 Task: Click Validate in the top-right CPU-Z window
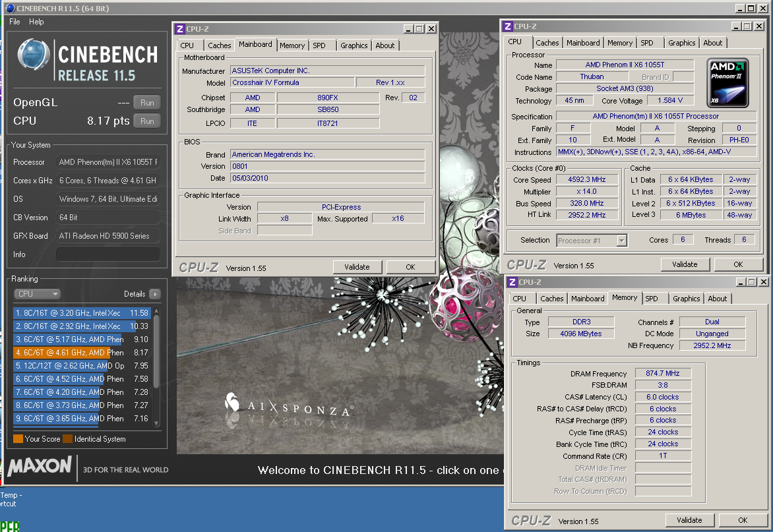(x=685, y=264)
